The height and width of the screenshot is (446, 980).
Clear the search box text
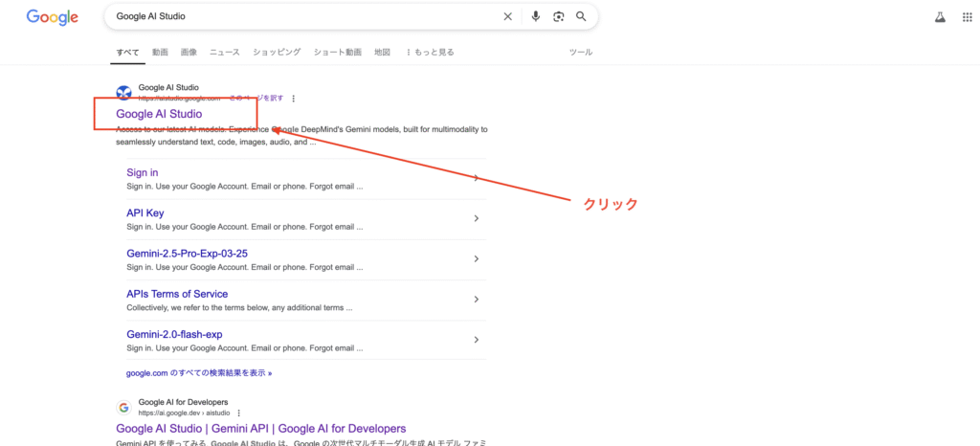(508, 17)
